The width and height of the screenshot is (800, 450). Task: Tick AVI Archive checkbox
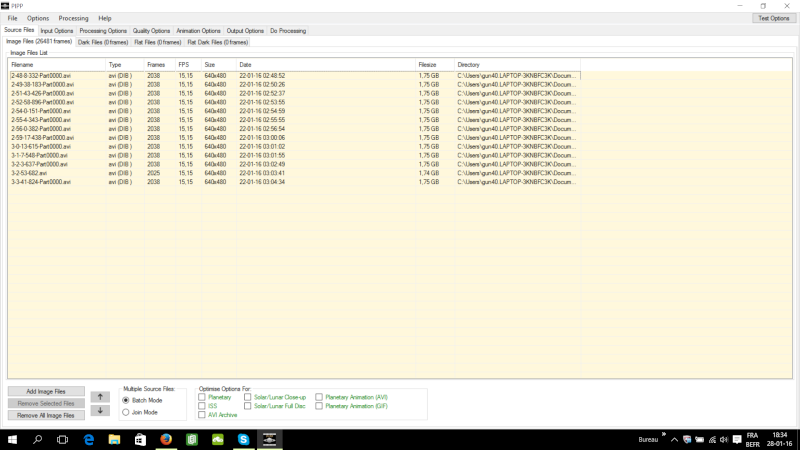tap(202, 415)
